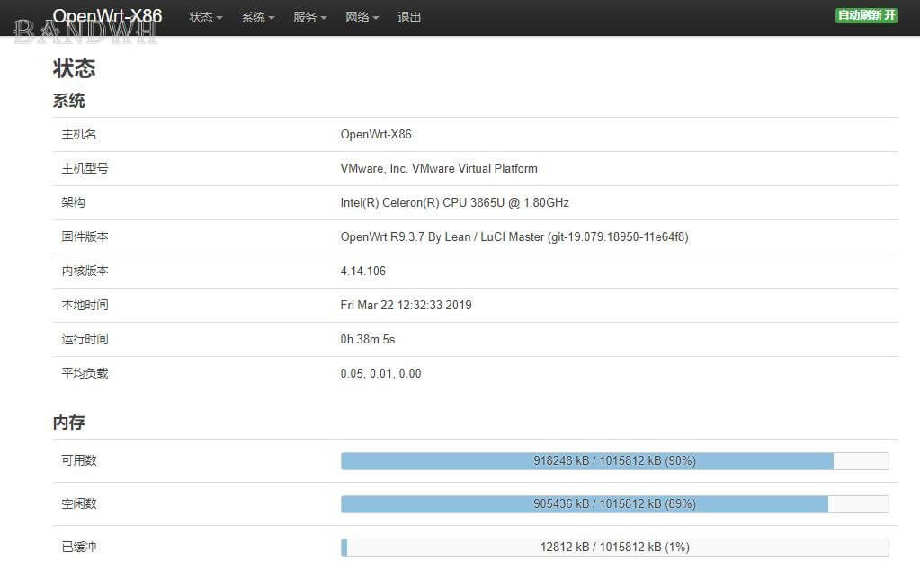Expand the 网络 menu in top bar

(362, 17)
